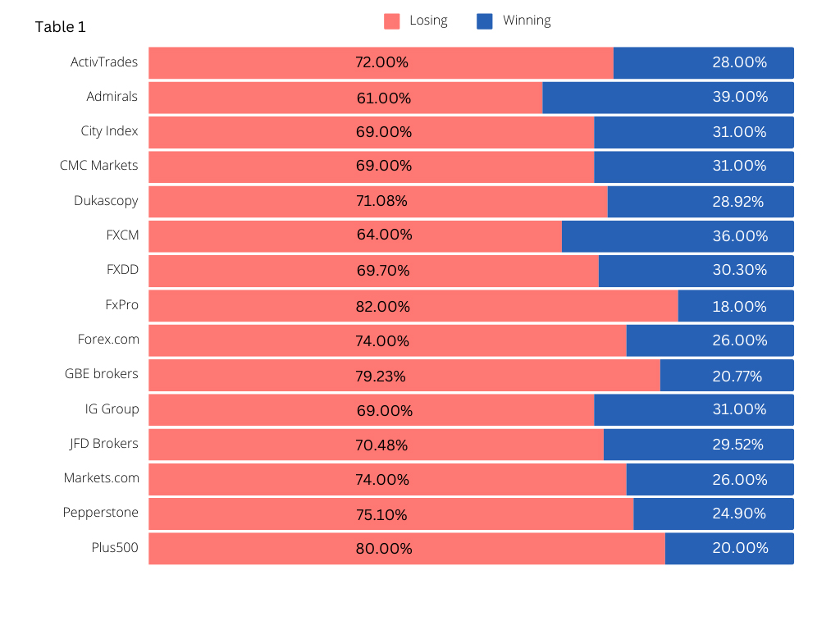This screenshot has height=630, width=840.
Task: Click the FXDD 69.70% losing bar
Action: click(374, 271)
